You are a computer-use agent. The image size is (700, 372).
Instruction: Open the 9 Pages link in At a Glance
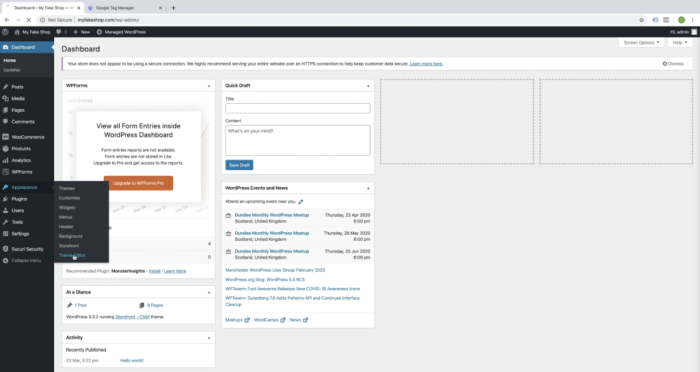(155, 305)
